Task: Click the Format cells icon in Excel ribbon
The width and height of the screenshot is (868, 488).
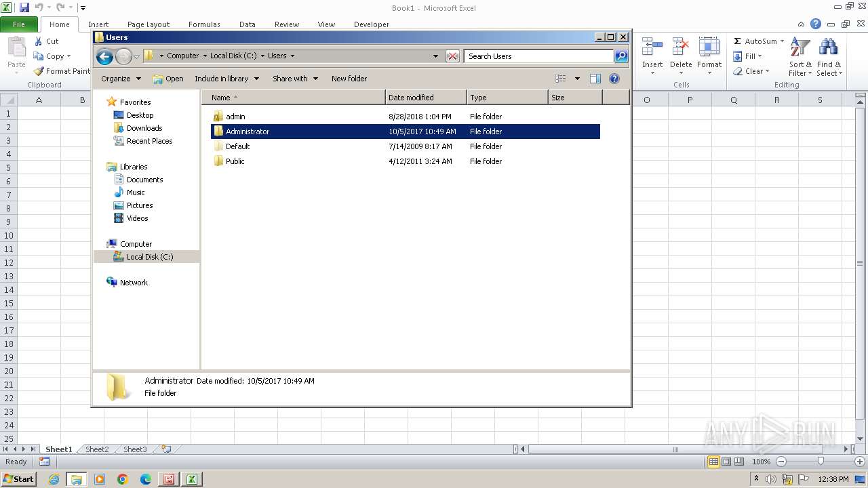Action: click(709, 47)
